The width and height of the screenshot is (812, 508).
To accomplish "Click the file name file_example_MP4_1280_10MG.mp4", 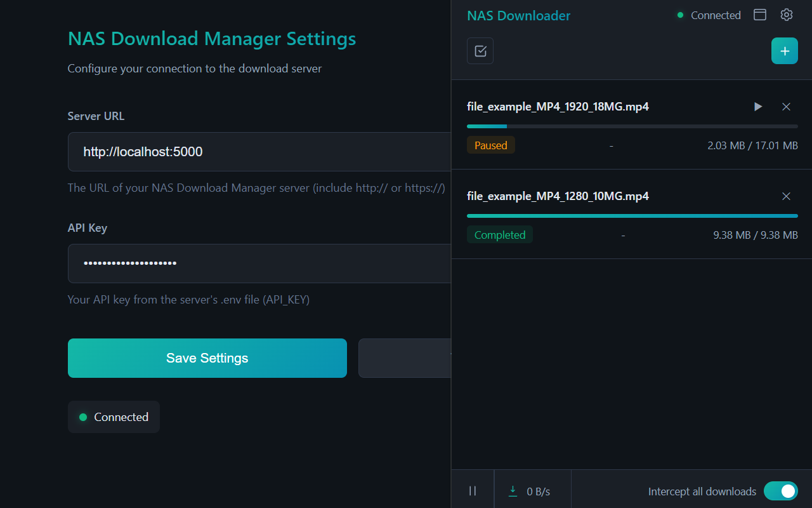I will [x=558, y=196].
